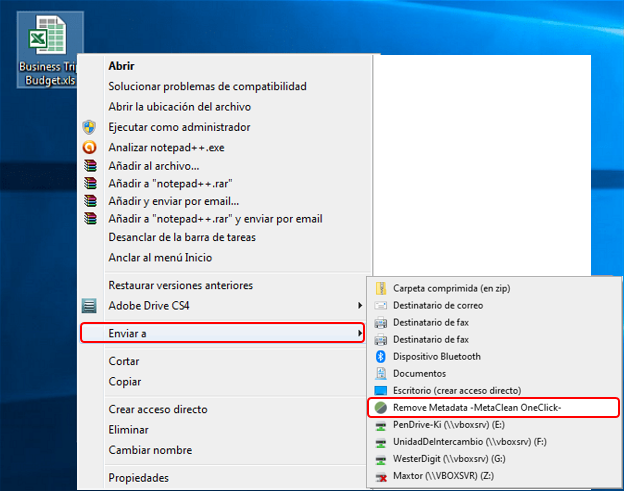Screen dimensions: 624x491
Task: Click the Bluetooth icon in the submenu
Action: pyautogui.click(x=380, y=356)
